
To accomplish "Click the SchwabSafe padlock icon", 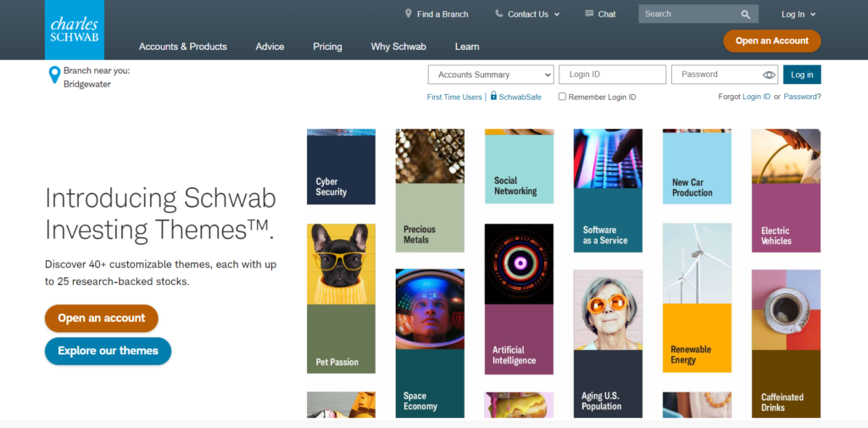I will [x=493, y=96].
